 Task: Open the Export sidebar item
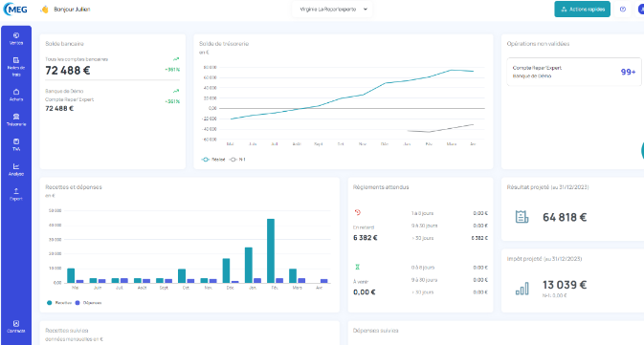(16, 194)
